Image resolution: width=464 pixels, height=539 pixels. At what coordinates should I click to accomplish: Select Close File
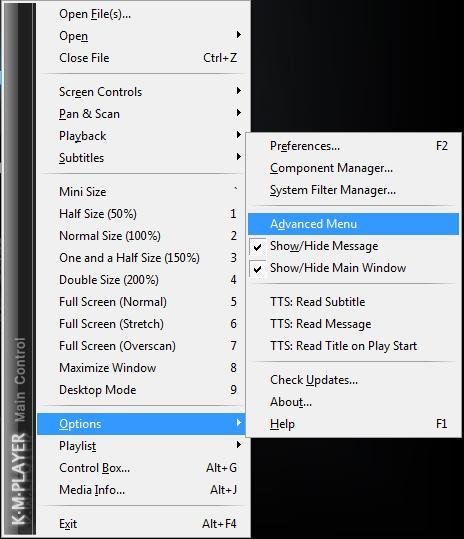pyautogui.click(x=144, y=58)
